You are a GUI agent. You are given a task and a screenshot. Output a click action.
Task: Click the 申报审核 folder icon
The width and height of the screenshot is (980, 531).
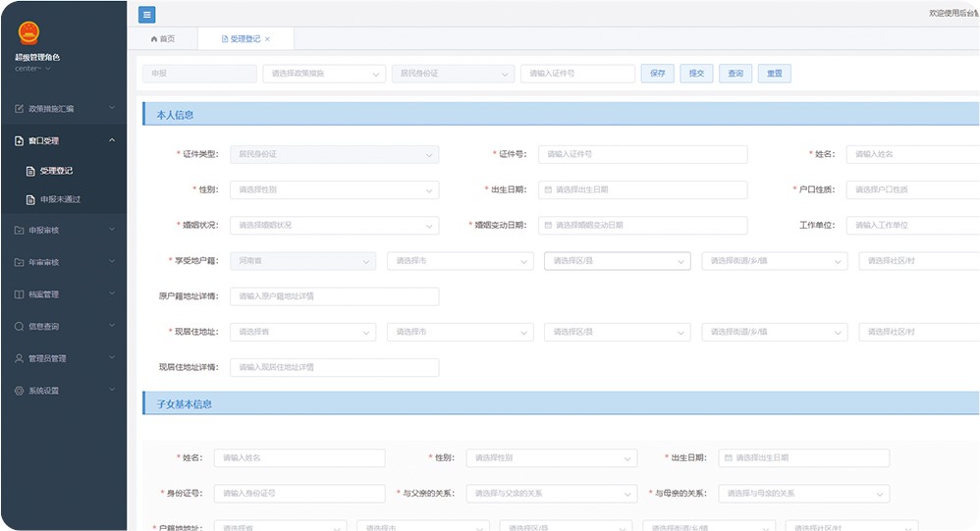point(19,231)
